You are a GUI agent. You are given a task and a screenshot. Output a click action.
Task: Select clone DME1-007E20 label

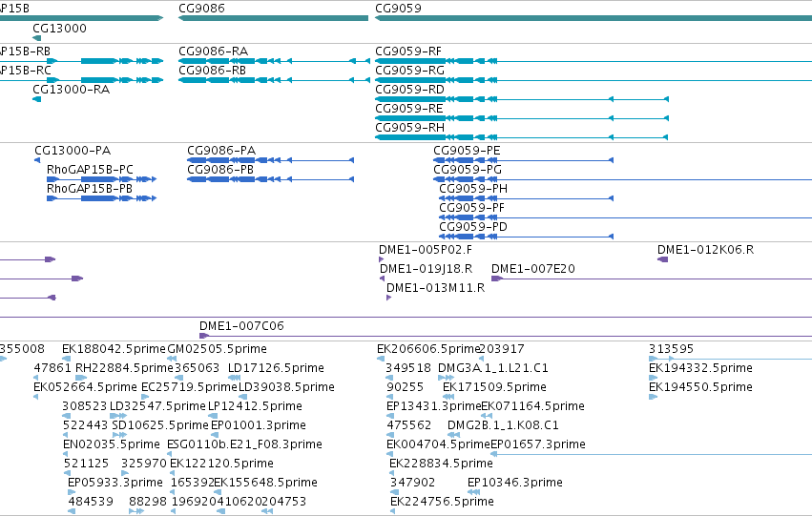(532, 269)
